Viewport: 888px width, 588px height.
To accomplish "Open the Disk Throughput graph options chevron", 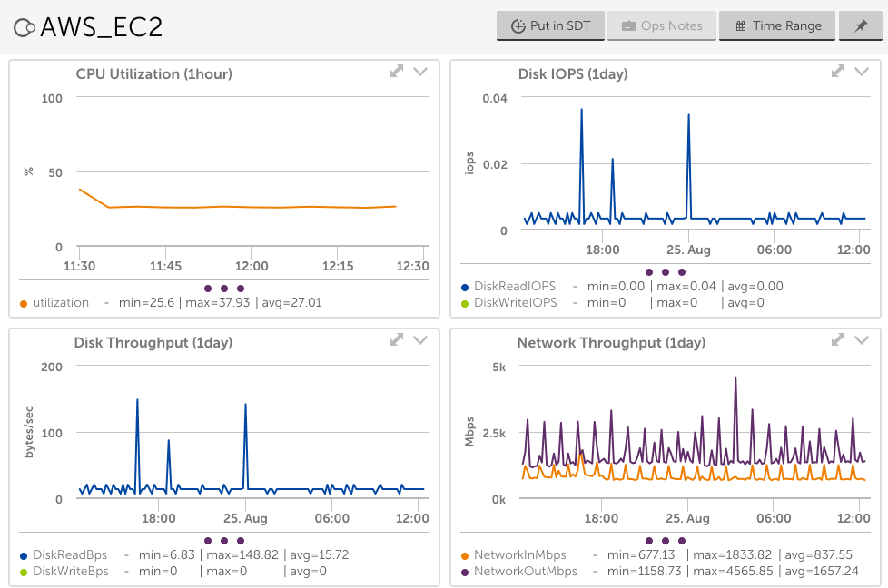I will point(420,339).
